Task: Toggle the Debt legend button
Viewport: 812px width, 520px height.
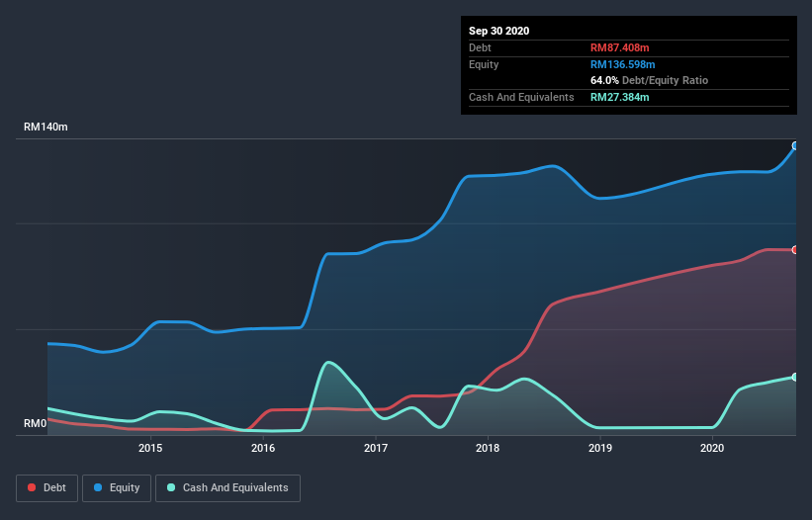Action: pyautogui.click(x=47, y=488)
